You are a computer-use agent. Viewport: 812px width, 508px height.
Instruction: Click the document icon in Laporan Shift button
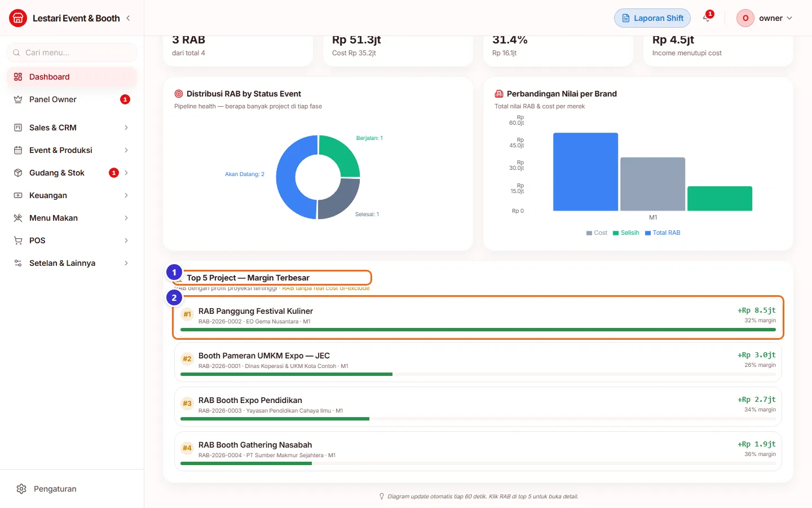pos(626,18)
